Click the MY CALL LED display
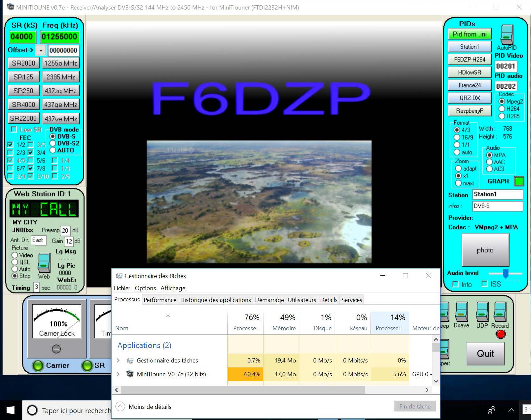The image size is (531, 420). (x=44, y=208)
